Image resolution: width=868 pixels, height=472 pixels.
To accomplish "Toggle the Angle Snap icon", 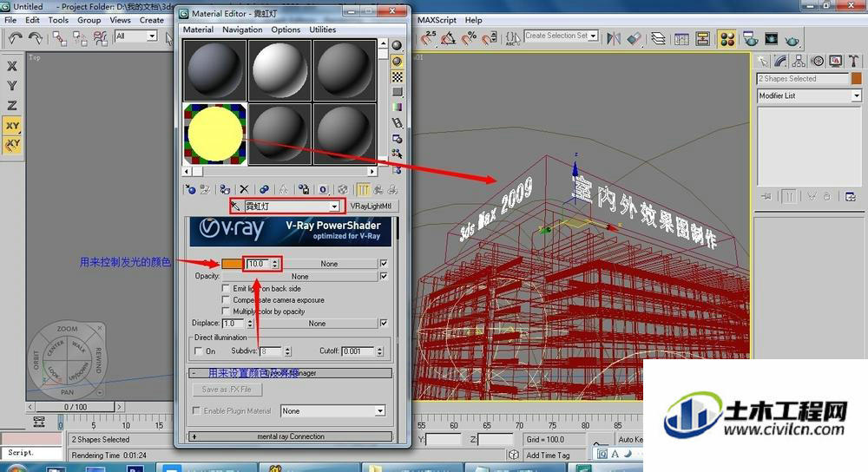I will pos(449,38).
